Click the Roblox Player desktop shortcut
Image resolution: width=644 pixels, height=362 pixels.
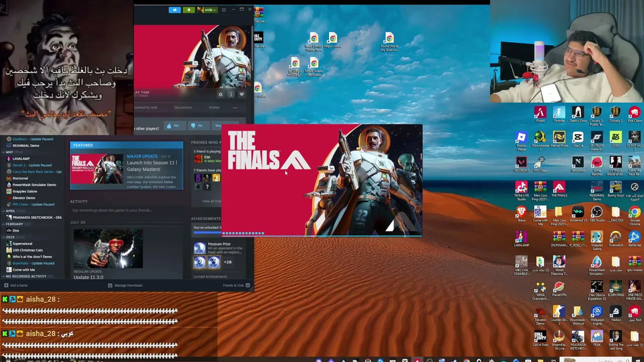point(521,141)
